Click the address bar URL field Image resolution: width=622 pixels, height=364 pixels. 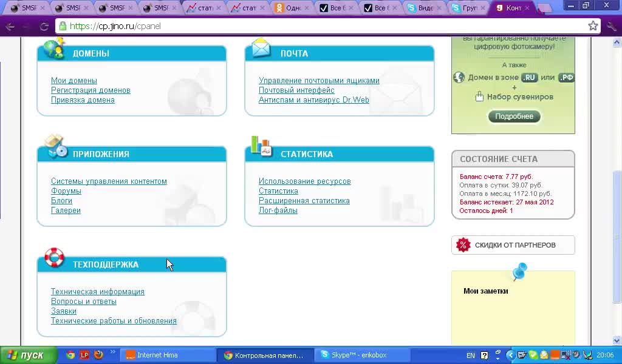point(304,26)
